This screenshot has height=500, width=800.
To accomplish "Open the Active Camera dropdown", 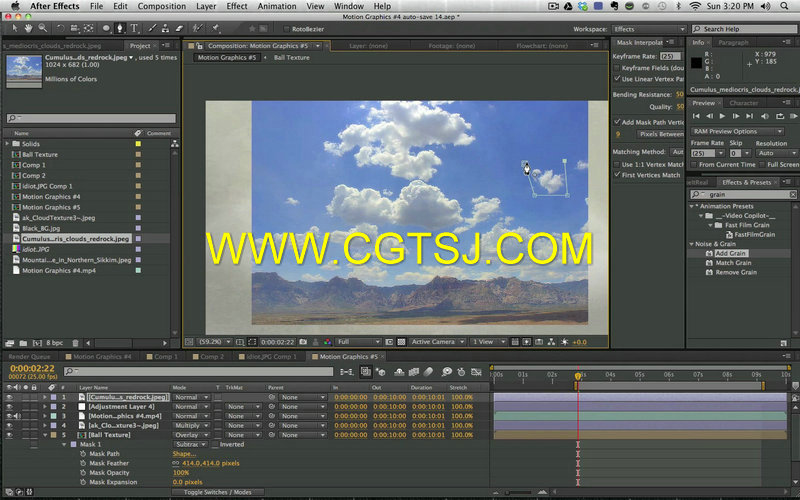I will click(438, 342).
